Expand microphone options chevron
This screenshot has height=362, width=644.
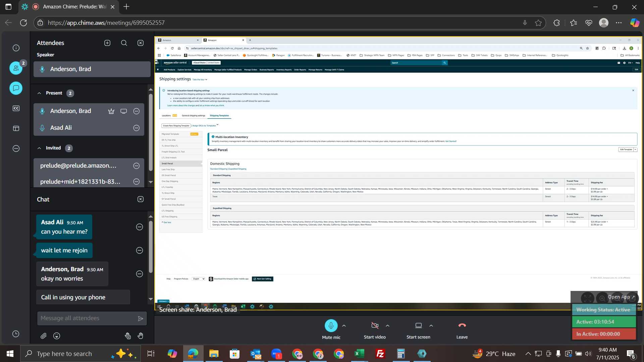coord(344,325)
